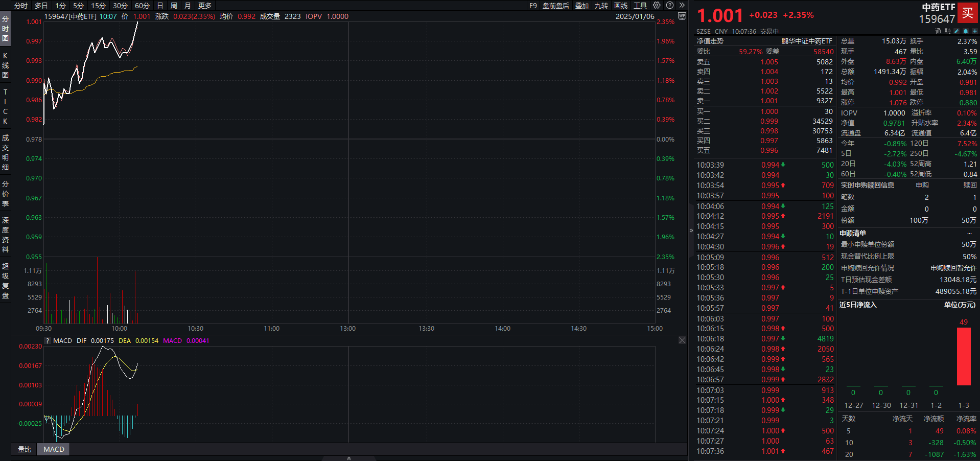The image size is (980, 461).
Task: Open the 画线 drawing tool
Action: coord(621,6)
